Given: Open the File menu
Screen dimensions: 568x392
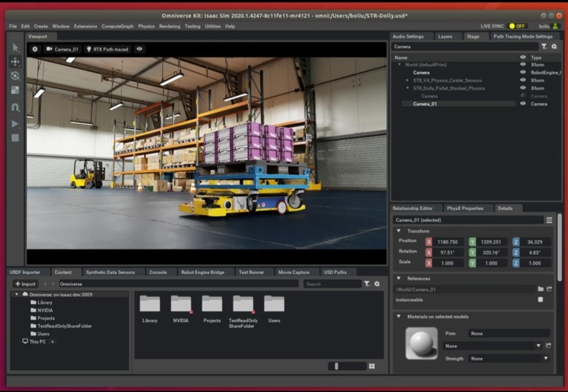Looking at the screenshot, I should point(13,26).
